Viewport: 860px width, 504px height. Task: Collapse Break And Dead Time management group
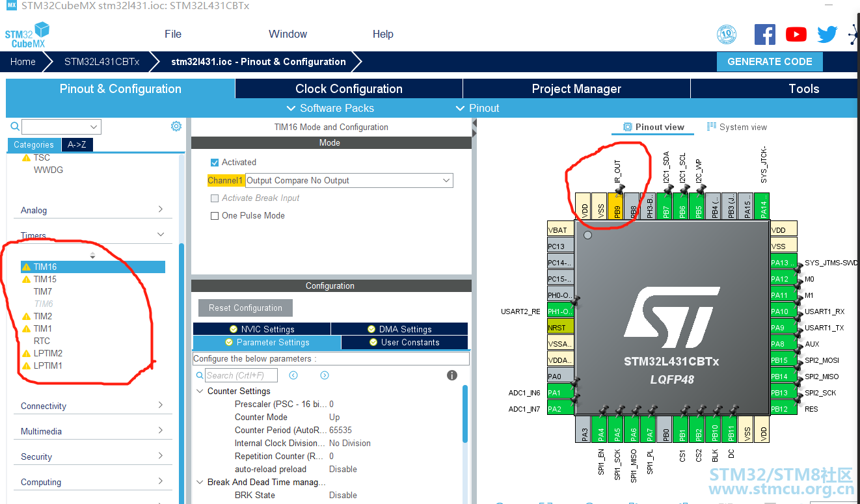click(200, 483)
